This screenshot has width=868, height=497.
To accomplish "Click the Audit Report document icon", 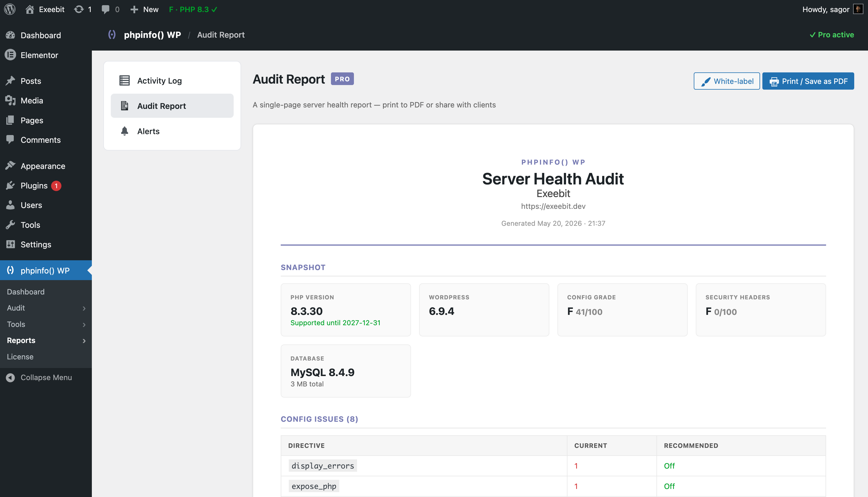I will pyautogui.click(x=125, y=106).
